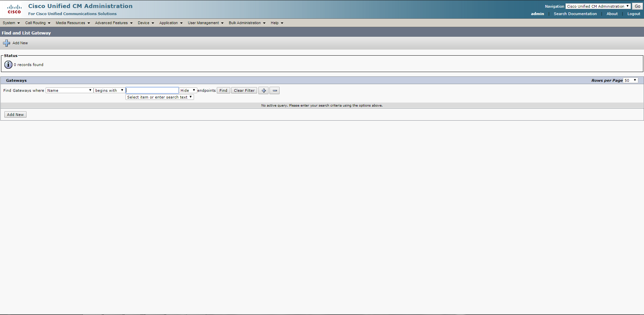
Task: Click the Gateways section header
Action: tap(16, 80)
